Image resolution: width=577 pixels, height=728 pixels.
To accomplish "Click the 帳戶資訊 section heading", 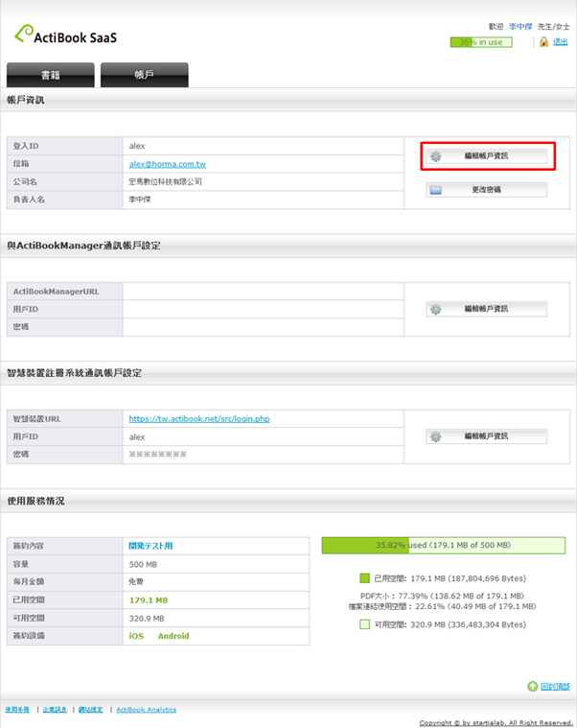I will coord(26,100).
